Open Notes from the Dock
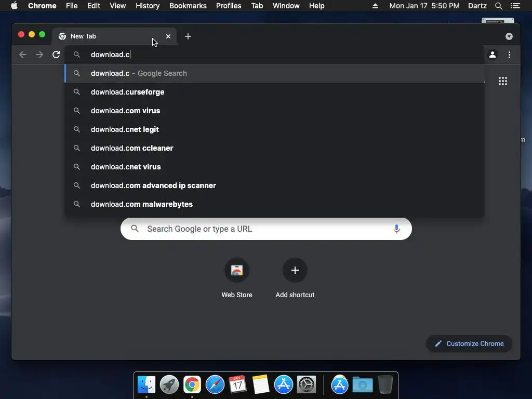Image resolution: width=532 pixels, height=399 pixels. coord(261,384)
